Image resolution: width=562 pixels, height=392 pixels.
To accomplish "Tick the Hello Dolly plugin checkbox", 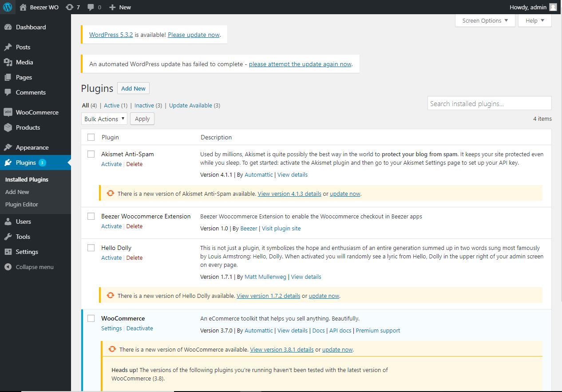I will [91, 248].
